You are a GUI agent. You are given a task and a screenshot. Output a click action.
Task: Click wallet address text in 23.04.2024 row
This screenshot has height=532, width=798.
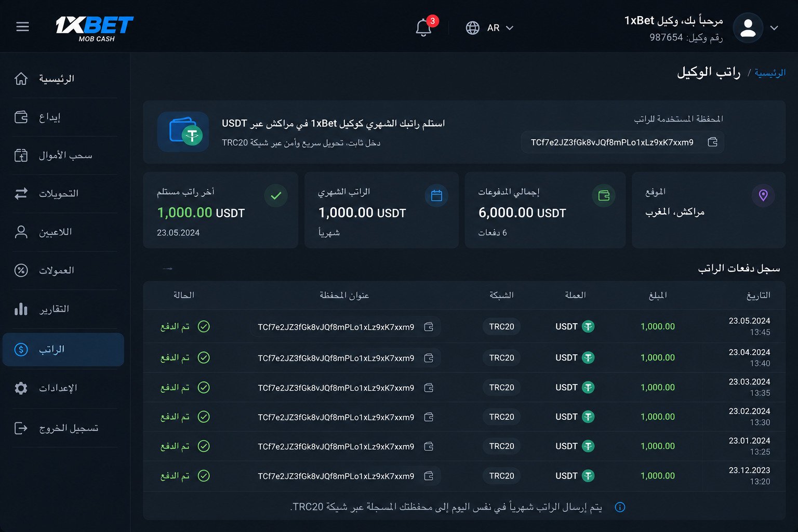click(x=336, y=358)
